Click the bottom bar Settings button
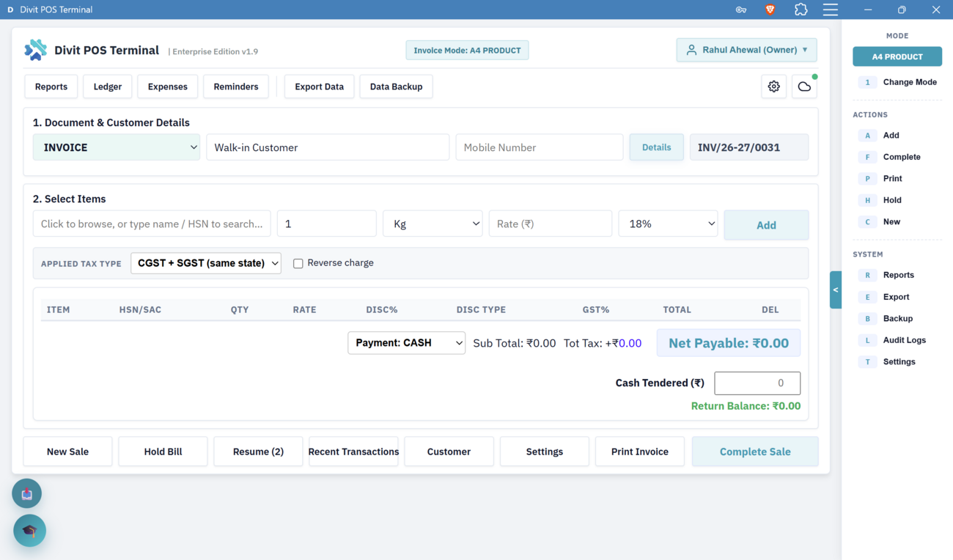 click(x=544, y=452)
